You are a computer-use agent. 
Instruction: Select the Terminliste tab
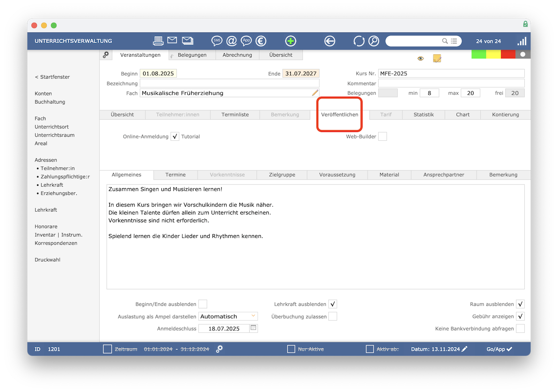point(235,115)
